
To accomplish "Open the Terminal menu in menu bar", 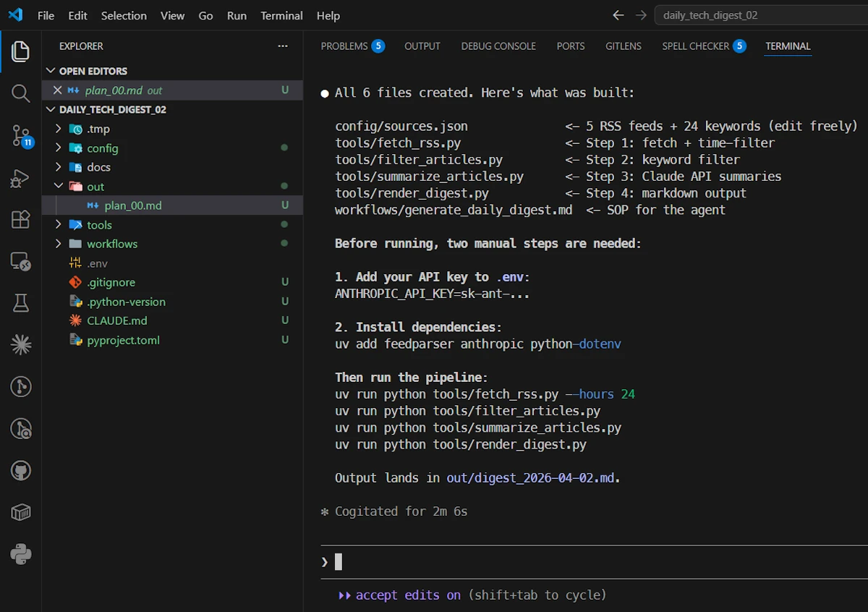I will pyautogui.click(x=281, y=15).
